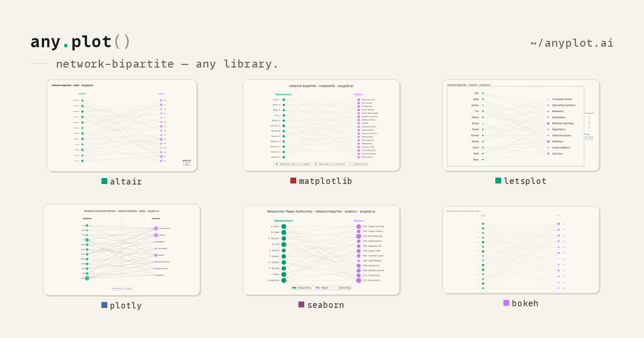This screenshot has width=644, height=338.
Task: Click the red swatch beside matplotlib
Action: click(x=293, y=181)
